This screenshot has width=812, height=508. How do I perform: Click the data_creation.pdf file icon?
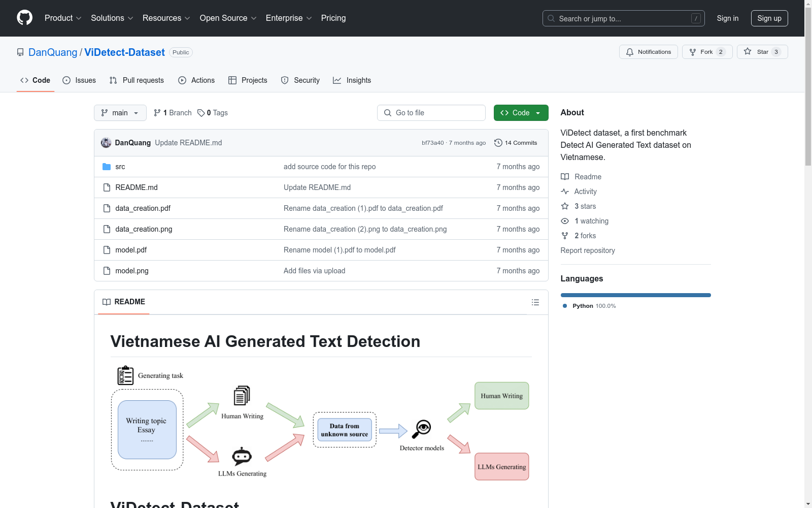coord(107,208)
